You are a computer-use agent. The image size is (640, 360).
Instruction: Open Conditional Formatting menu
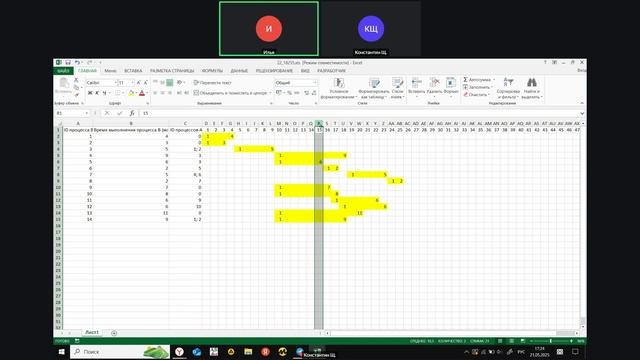tap(339, 89)
